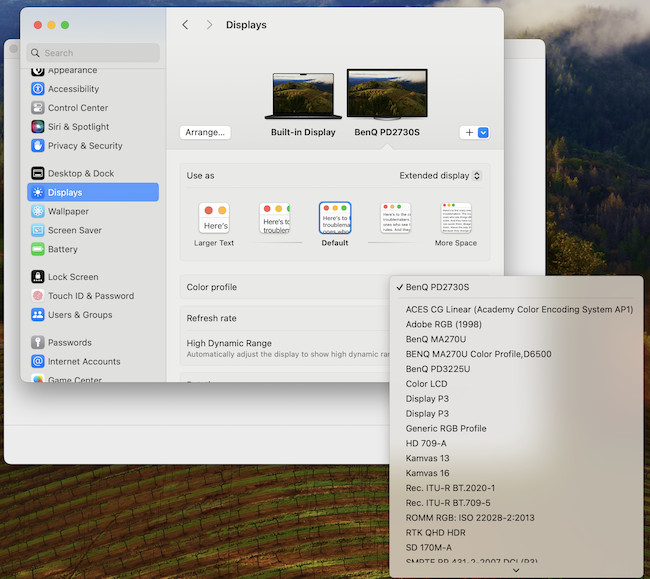Image resolution: width=650 pixels, height=579 pixels.
Task: Click the Refresh rate row label
Action: click(x=211, y=318)
